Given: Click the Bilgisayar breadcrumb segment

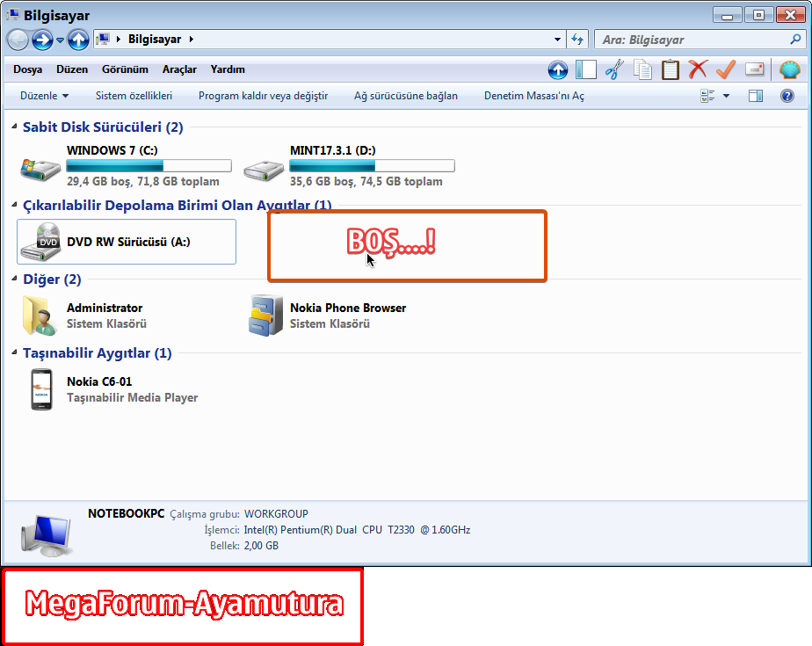Looking at the screenshot, I should point(155,40).
